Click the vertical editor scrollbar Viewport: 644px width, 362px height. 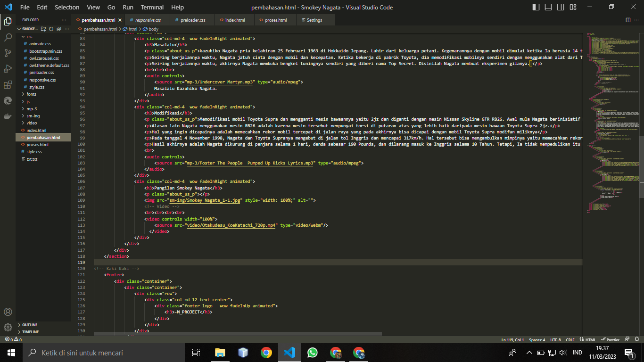641,167
